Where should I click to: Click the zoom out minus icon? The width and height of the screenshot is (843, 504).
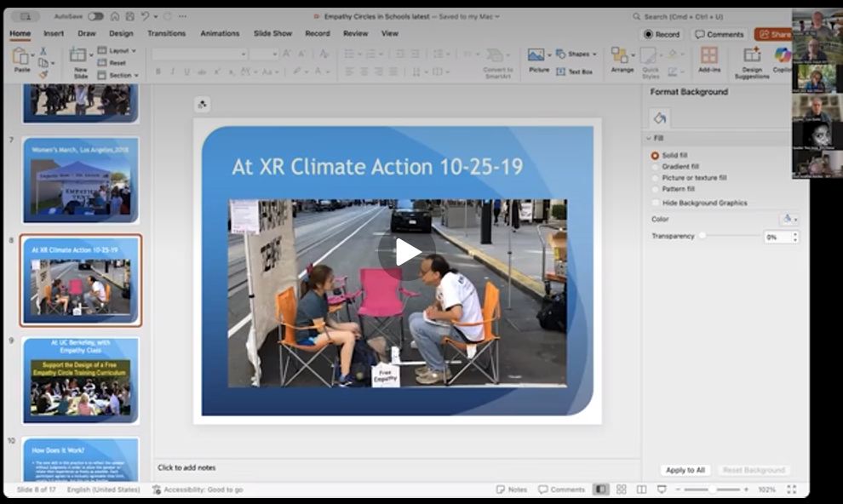[678, 490]
